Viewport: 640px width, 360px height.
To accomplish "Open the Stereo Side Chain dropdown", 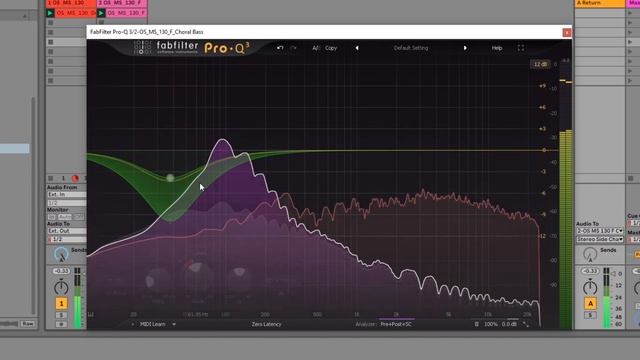I will pyautogui.click(x=600, y=239).
